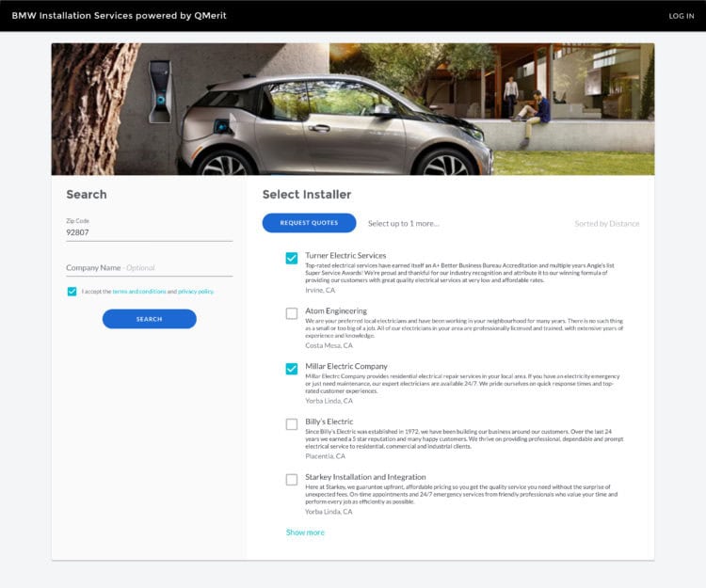Screen dimensions: 706x588
Task: Focus the Company Name optional field
Action: tap(149, 268)
